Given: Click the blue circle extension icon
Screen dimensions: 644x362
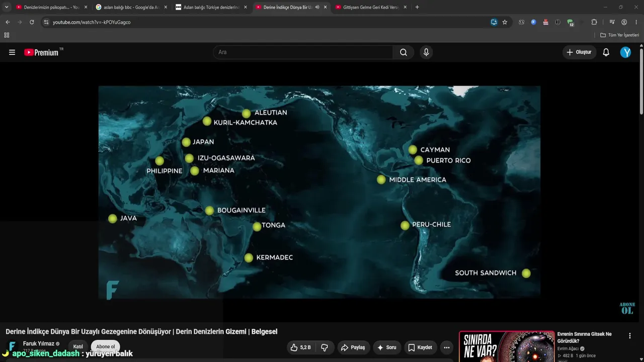Looking at the screenshot, I should pos(533,22).
